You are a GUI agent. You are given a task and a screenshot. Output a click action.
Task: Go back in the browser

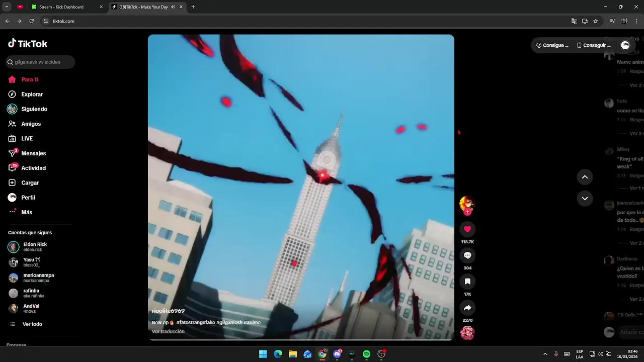pyautogui.click(x=7, y=21)
